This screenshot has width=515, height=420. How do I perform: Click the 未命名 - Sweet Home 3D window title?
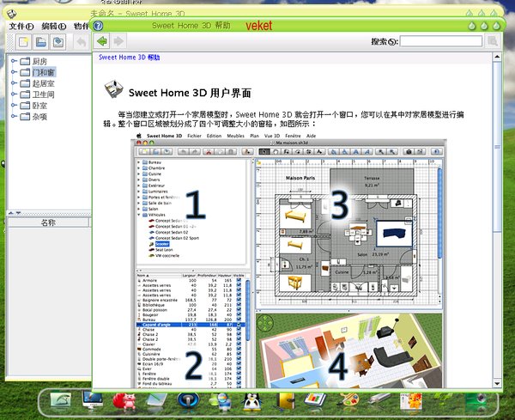click(137, 14)
